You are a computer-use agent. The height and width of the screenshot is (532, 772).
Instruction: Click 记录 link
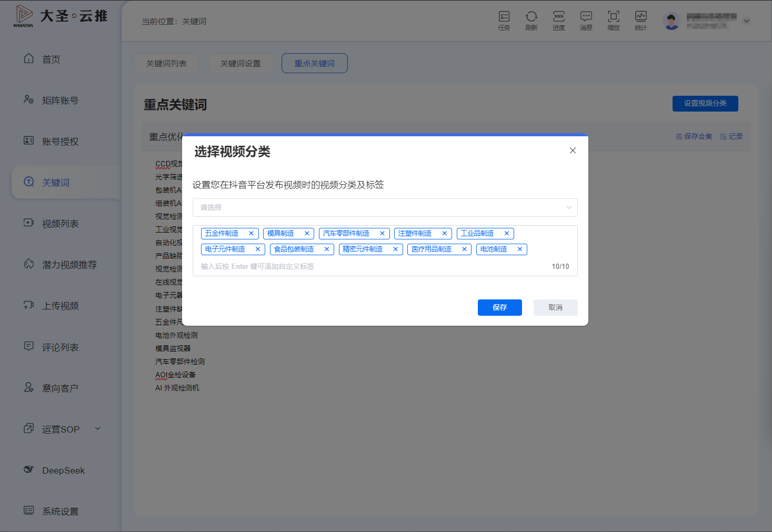731,136
